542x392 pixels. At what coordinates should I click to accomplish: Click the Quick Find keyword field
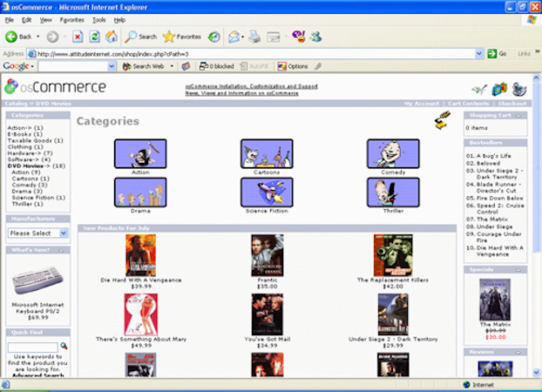33,347
